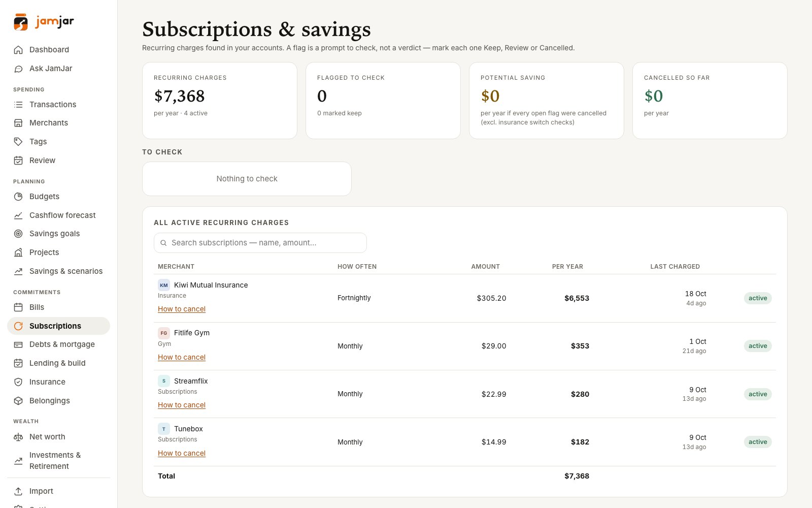The height and width of the screenshot is (508, 812).
Task: Click the Projects building icon
Action: tap(18, 252)
